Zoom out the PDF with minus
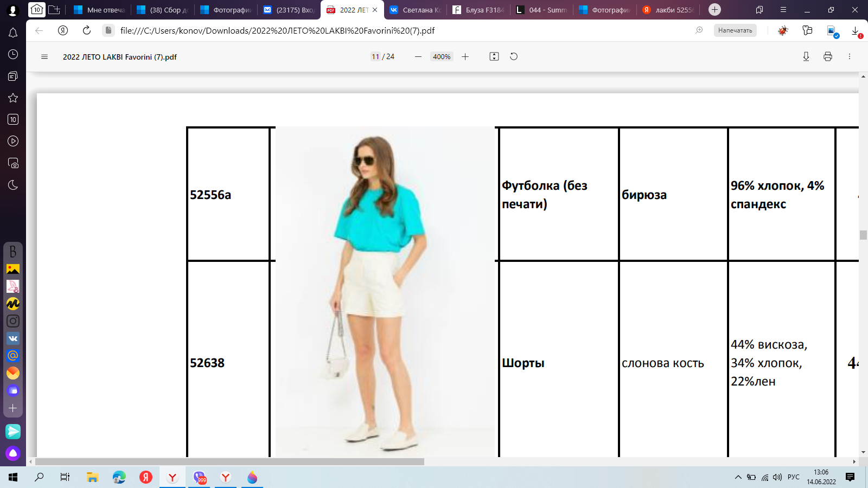Image resolution: width=868 pixels, height=488 pixels. coord(418,57)
